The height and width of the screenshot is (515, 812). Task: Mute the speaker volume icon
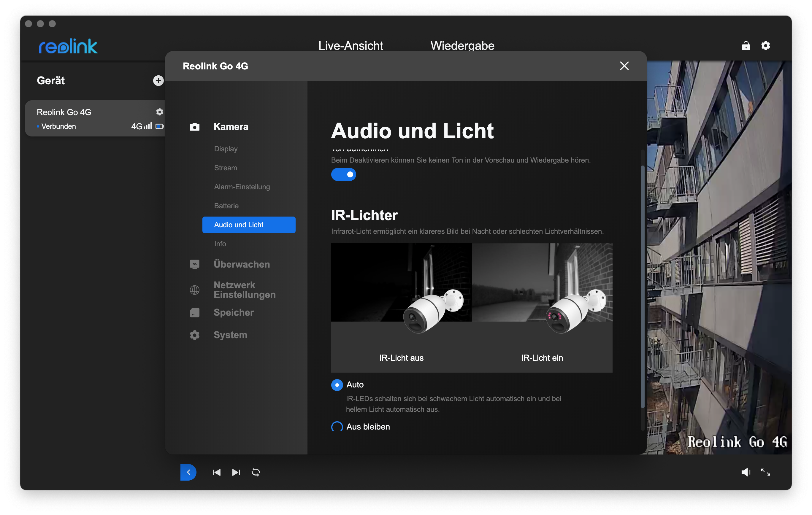tap(746, 472)
